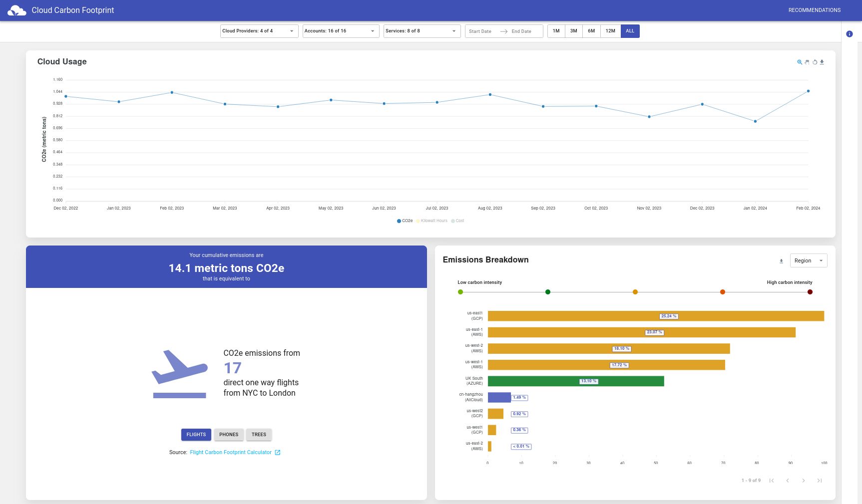The image size is (862, 504).
Task: Hide the CO2e series via the legend
Action: (406, 221)
